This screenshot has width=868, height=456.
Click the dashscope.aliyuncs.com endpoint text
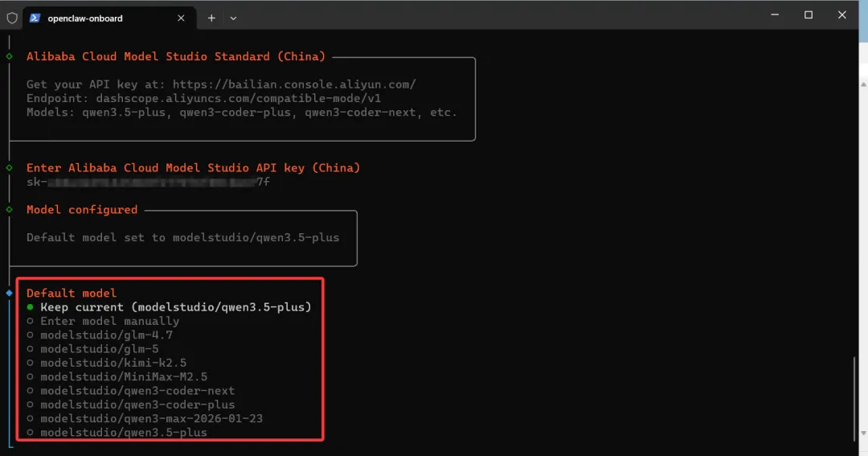click(x=239, y=98)
